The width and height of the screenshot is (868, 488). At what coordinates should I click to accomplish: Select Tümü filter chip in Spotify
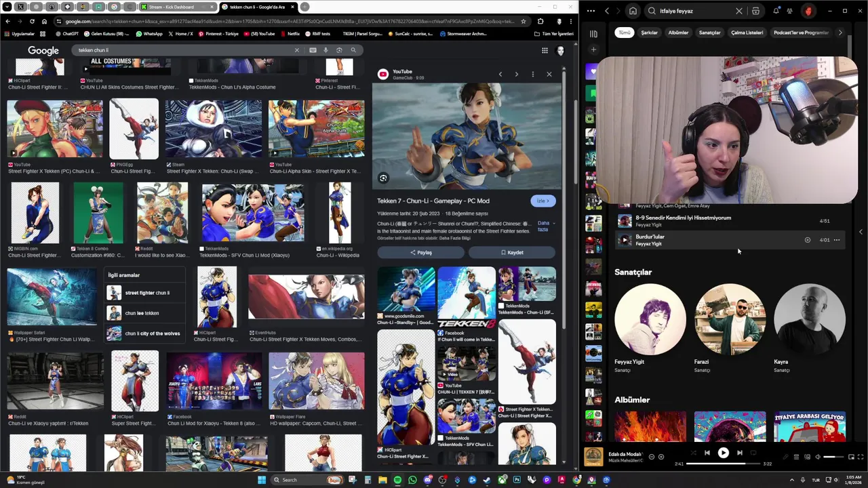(x=624, y=33)
